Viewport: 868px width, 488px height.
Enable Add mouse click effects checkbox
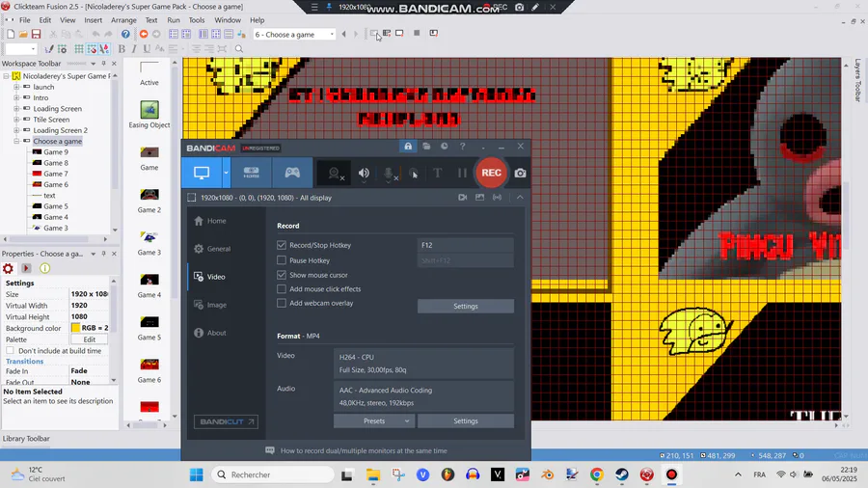(282, 288)
